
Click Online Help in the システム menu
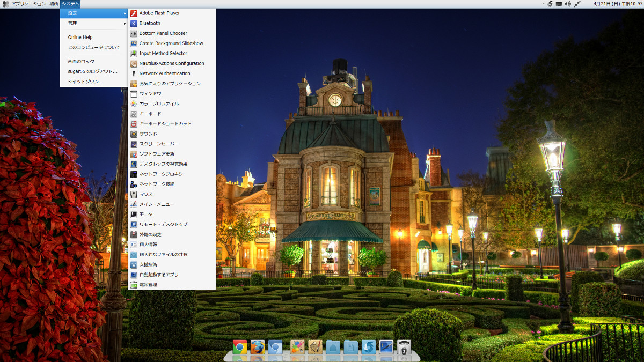tap(94, 37)
